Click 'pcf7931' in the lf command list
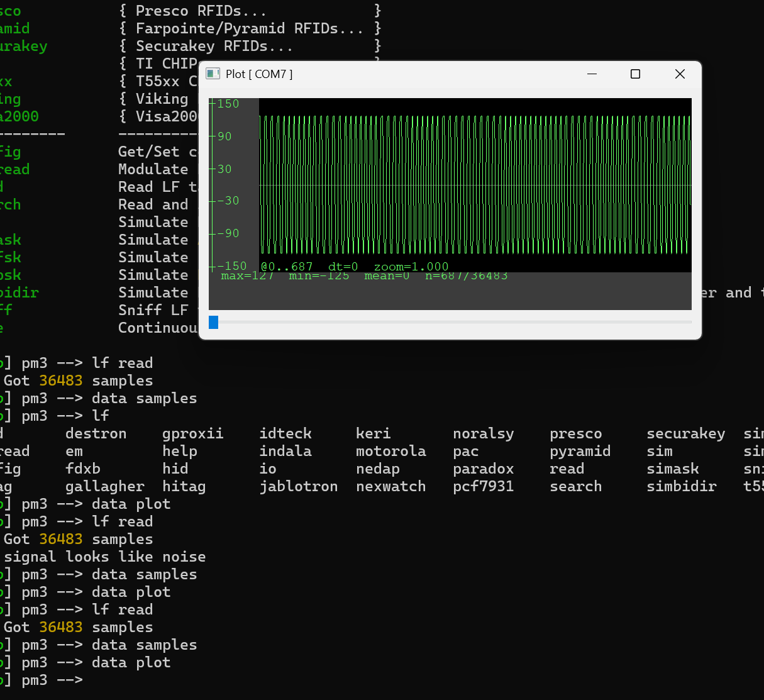Image resolution: width=764 pixels, height=700 pixels. pos(484,487)
